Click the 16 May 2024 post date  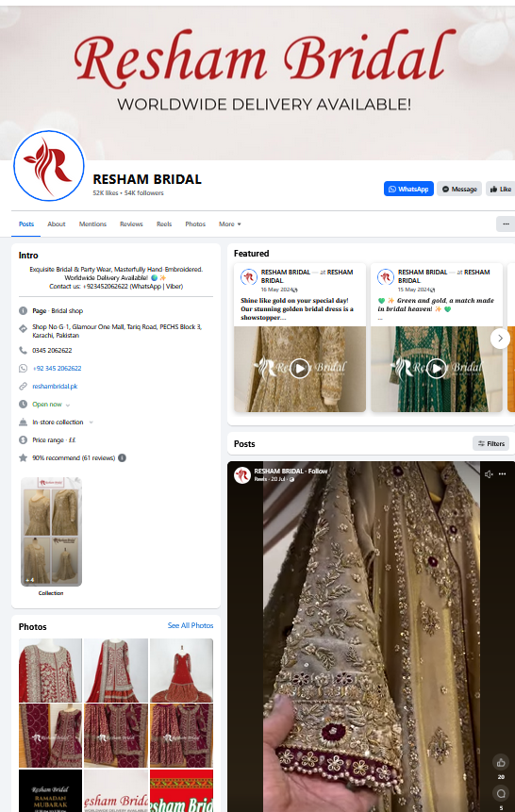click(x=277, y=290)
